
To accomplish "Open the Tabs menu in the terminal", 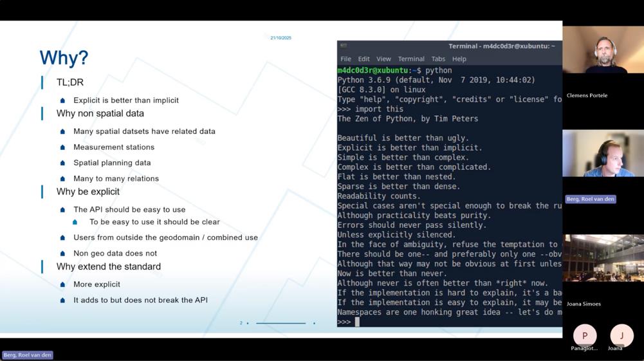I will (438, 59).
